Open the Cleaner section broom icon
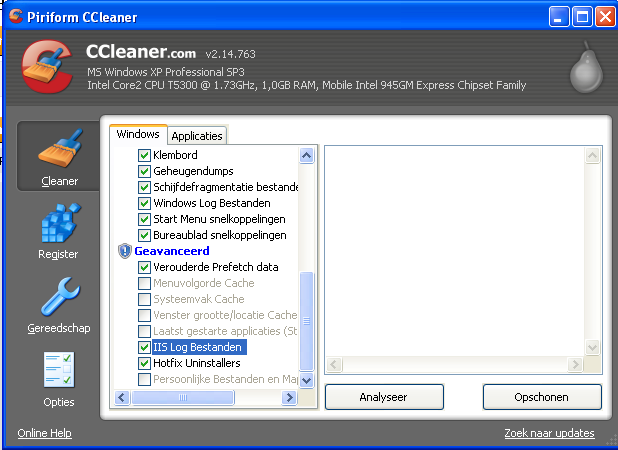This screenshot has height=450, width=618. pos(60,148)
